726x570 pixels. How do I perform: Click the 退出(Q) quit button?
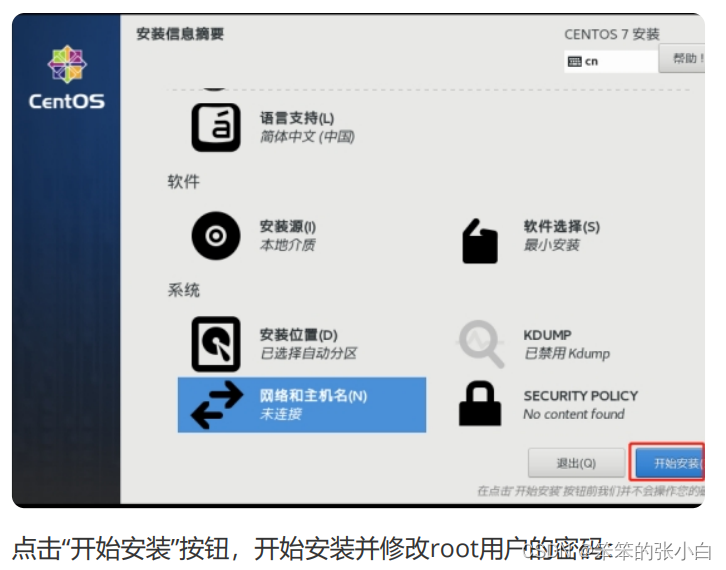point(576,463)
